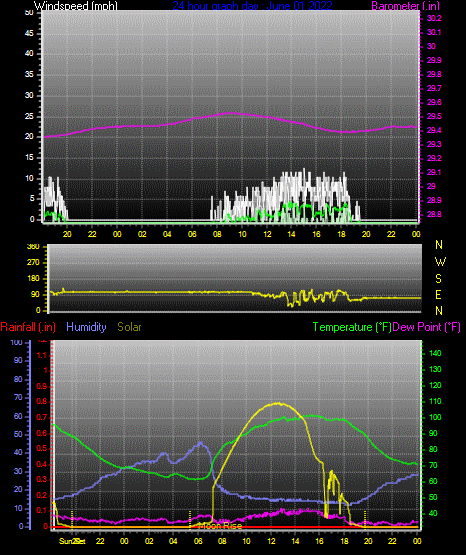Click the "0.1" rainfall axis value
Image resolution: width=466 pixels, height=555 pixels.
click(42, 511)
